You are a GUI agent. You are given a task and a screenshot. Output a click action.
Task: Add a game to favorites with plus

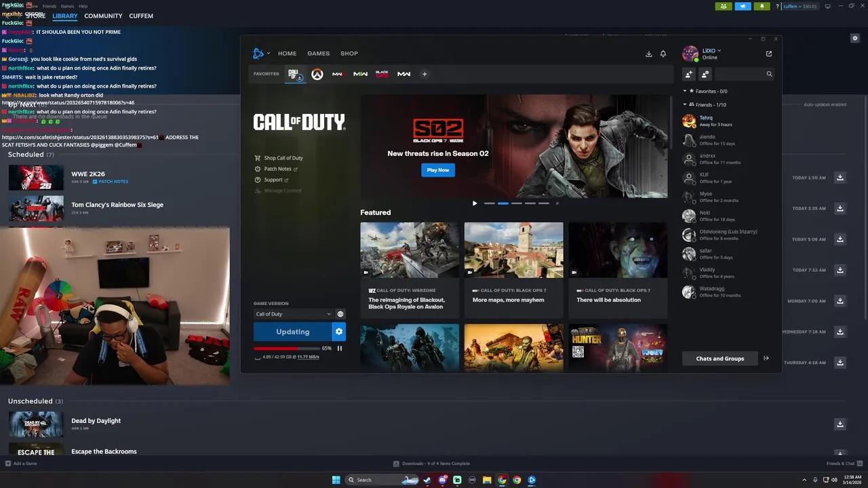[x=425, y=74]
